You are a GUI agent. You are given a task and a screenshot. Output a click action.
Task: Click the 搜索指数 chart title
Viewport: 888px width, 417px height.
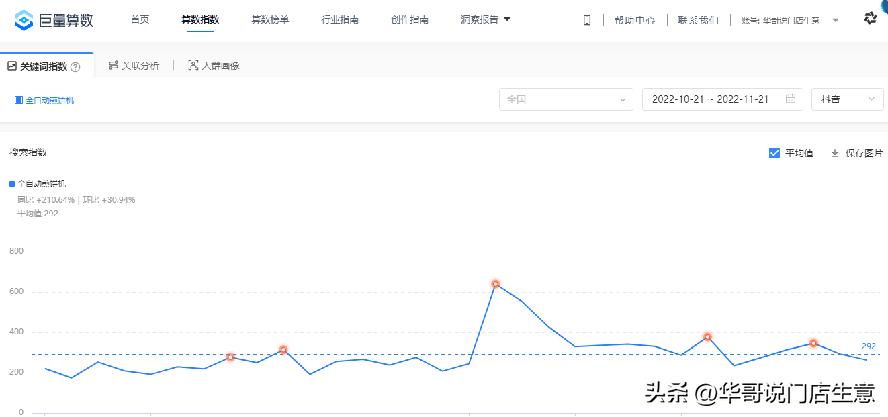click(27, 152)
